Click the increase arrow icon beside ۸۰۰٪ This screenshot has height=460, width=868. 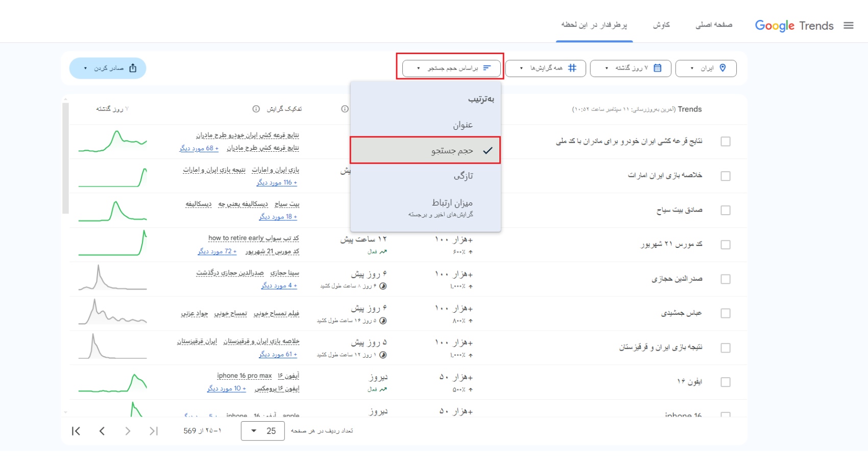(x=470, y=321)
